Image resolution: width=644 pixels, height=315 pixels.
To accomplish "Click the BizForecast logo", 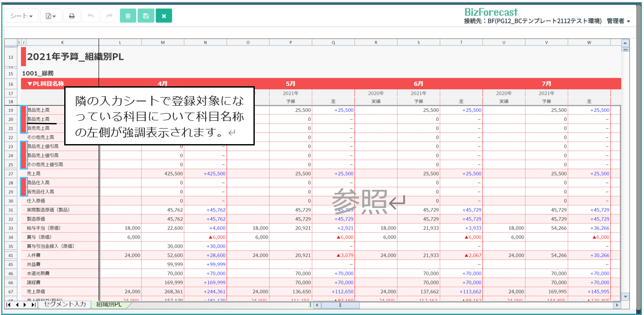I will coord(491,12).
